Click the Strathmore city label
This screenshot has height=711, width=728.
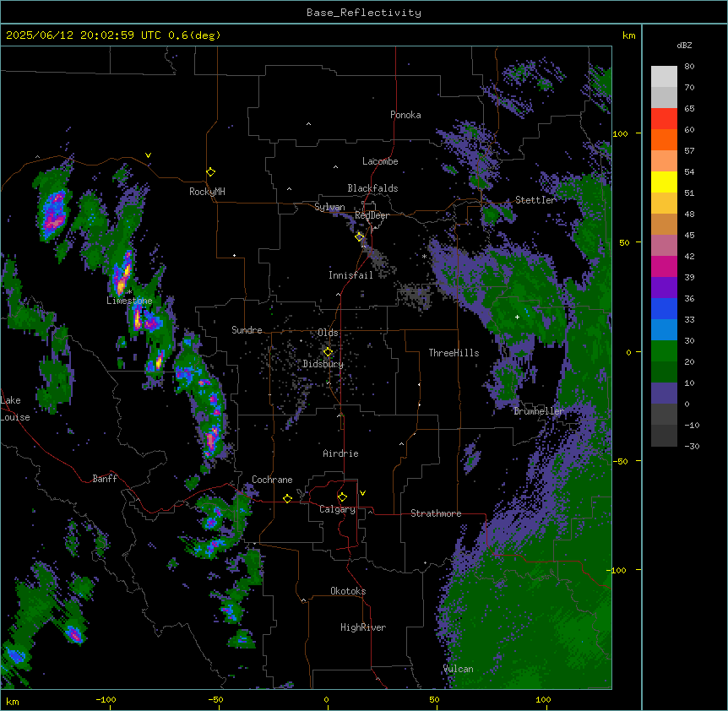436,513
